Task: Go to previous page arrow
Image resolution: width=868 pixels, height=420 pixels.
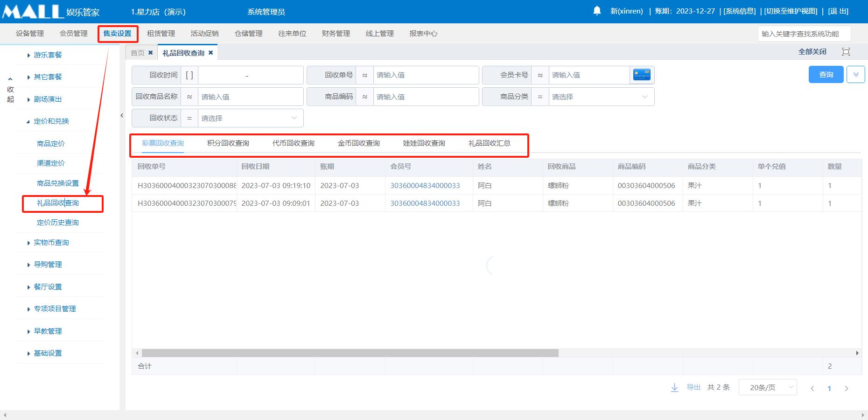Action: tap(812, 388)
